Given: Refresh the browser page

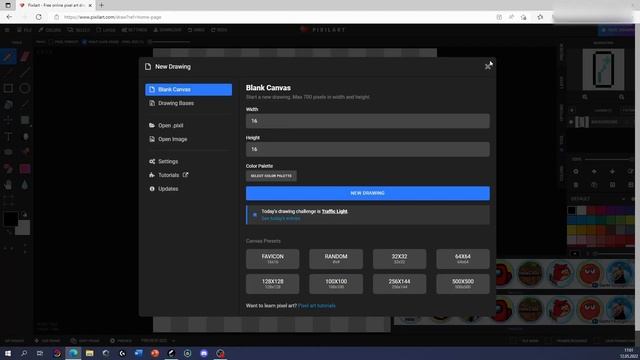Looking at the screenshot, I should (38, 17).
